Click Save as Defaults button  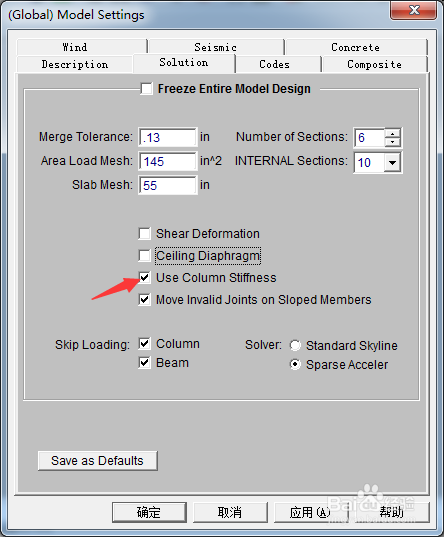point(98,461)
